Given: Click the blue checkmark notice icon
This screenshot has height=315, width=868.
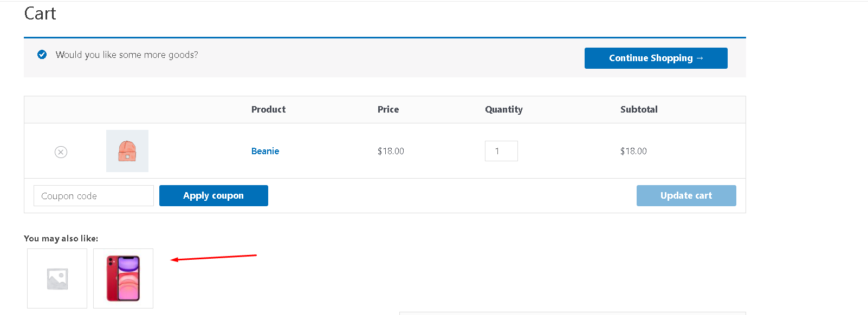Looking at the screenshot, I should tap(42, 55).
